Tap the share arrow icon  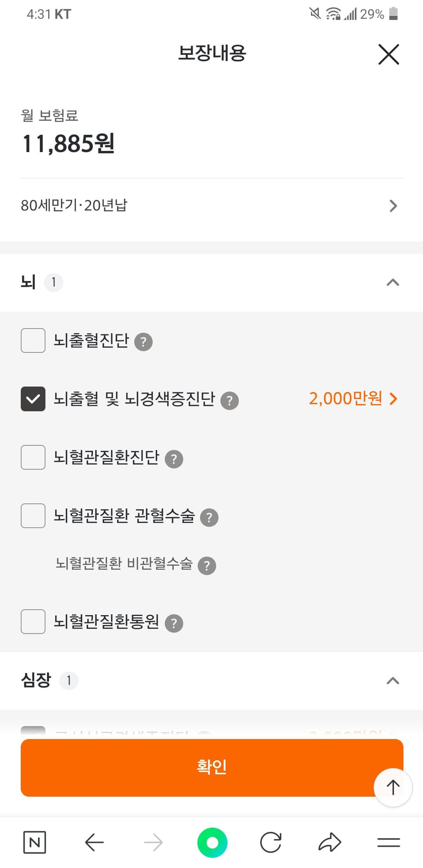click(330, 842)
